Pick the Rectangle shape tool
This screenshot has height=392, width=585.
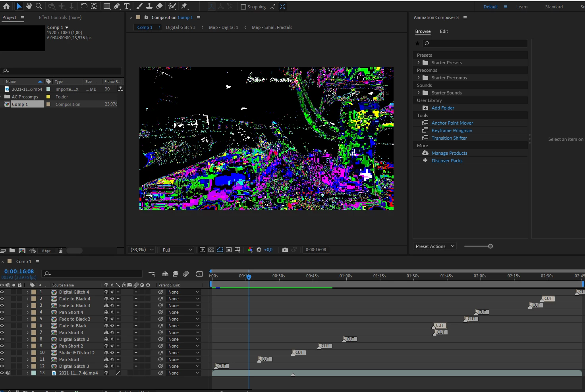click(x=107, y=6)
